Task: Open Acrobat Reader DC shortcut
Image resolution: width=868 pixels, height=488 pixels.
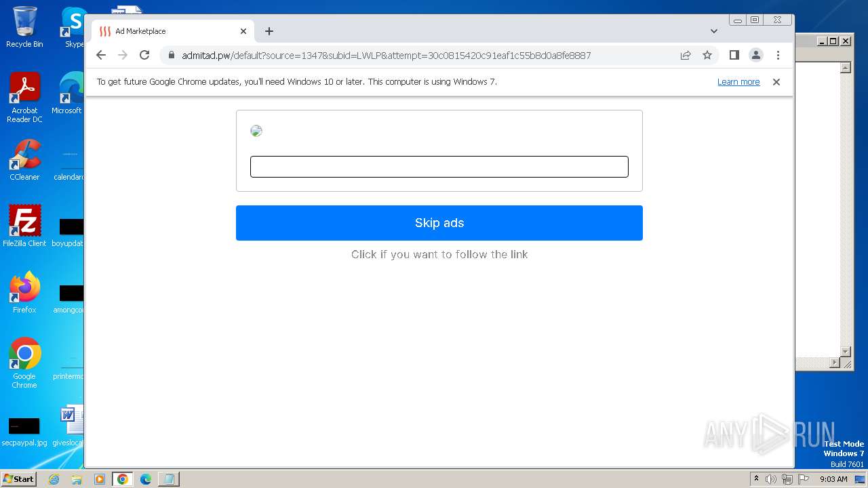Action: pyautogui.click(x=24, y=98)
